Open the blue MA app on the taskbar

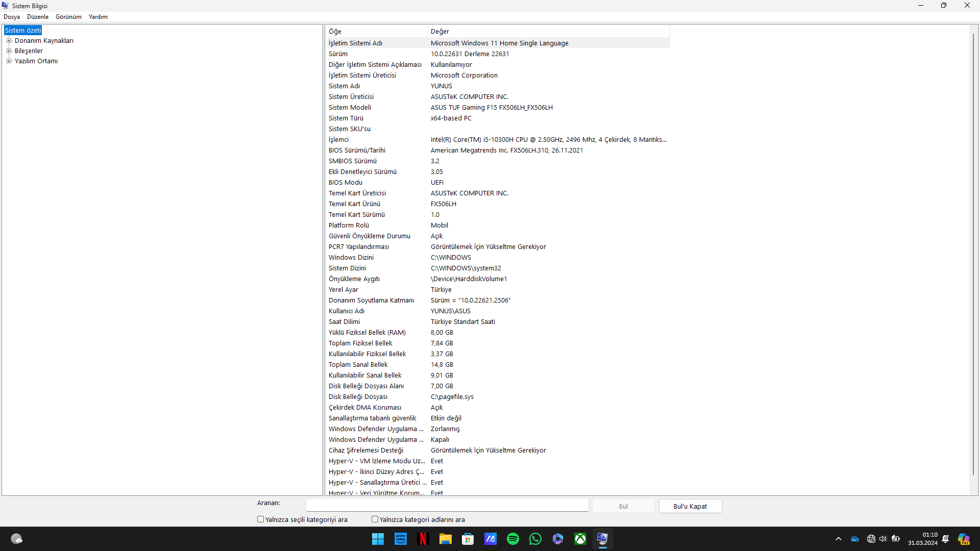pyautogui.click(x=491, y=539)
